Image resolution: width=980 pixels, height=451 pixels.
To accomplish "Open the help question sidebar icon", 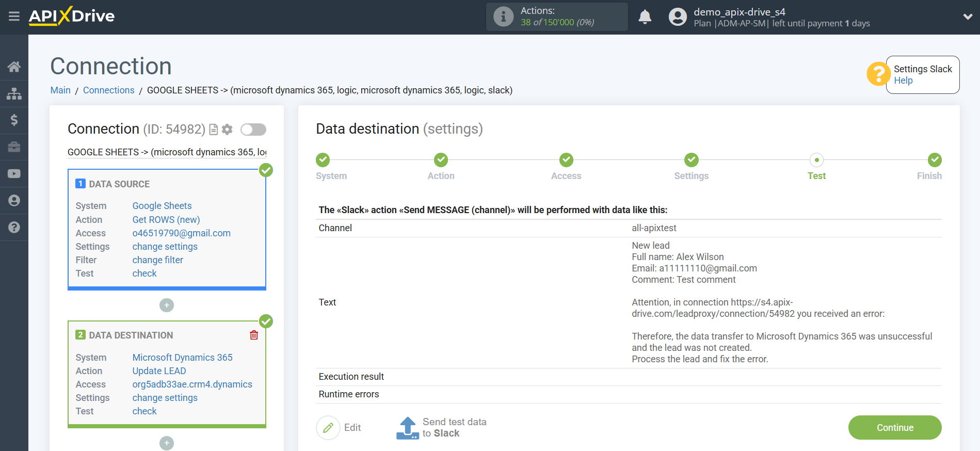I will coord(14,227).
